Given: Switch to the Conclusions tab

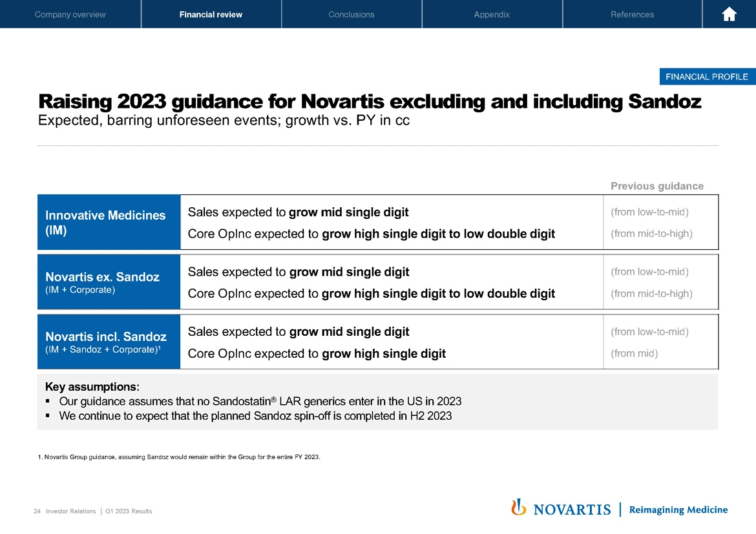Looking at the screenshot, I should pos(352,14).
